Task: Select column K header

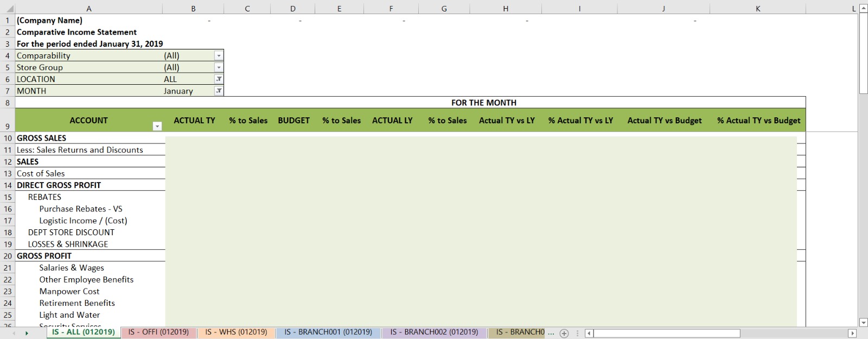Action: point(758,9)
